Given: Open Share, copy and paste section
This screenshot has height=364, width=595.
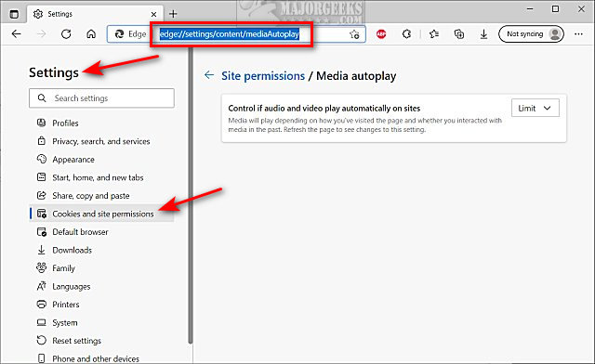Looking at the screenshot, I should pyautogui.click(x=101, y=196).
